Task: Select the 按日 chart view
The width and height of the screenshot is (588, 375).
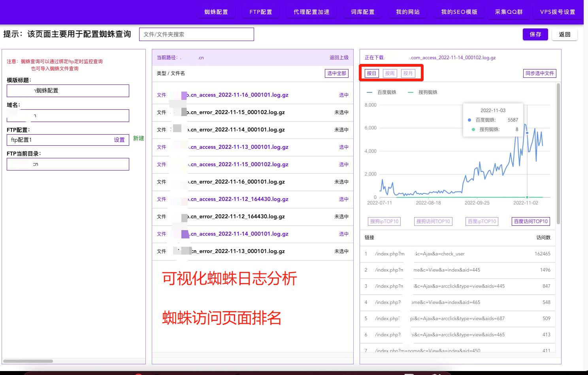Action: 371,73
